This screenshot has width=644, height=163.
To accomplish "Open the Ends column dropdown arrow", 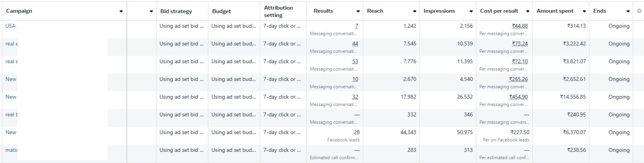I will point(628,11).
